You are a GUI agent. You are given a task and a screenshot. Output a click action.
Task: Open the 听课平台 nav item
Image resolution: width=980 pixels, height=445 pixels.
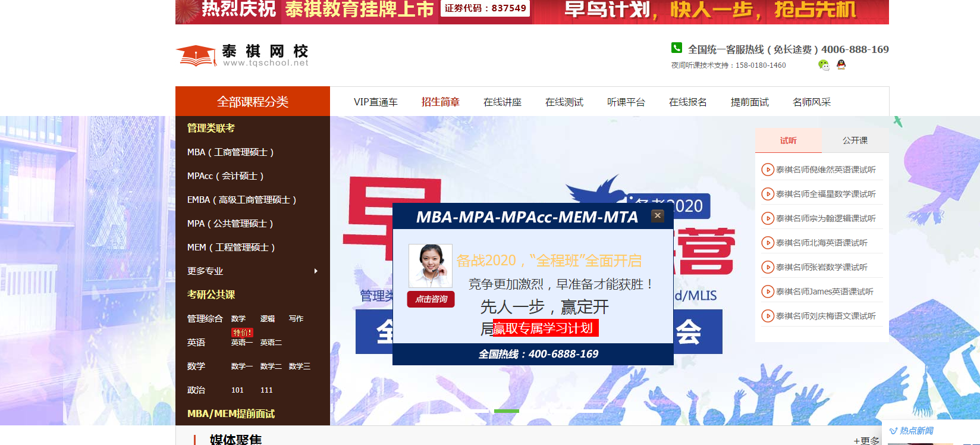[x=626, y=102]
